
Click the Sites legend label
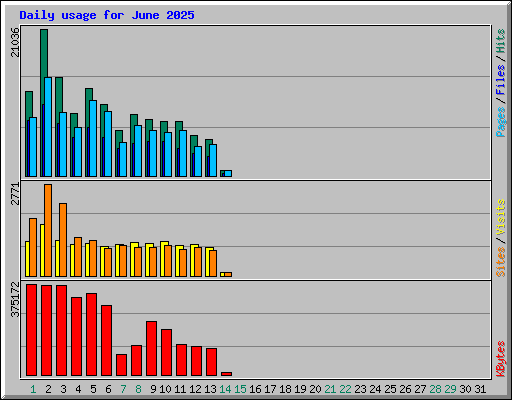pos(500,262)
